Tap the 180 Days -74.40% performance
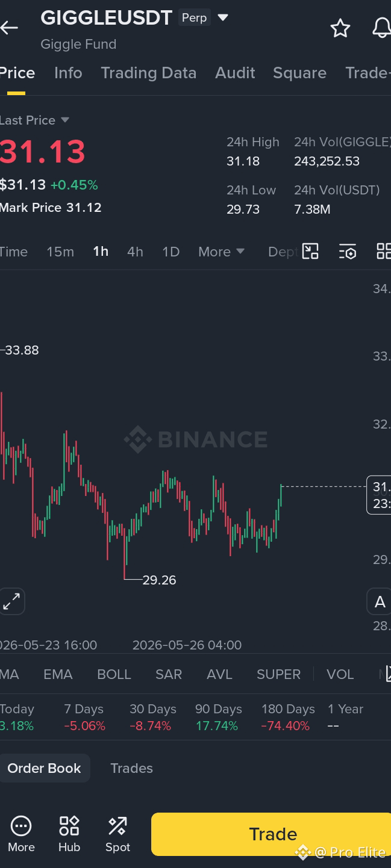 (x=288, y=718)
